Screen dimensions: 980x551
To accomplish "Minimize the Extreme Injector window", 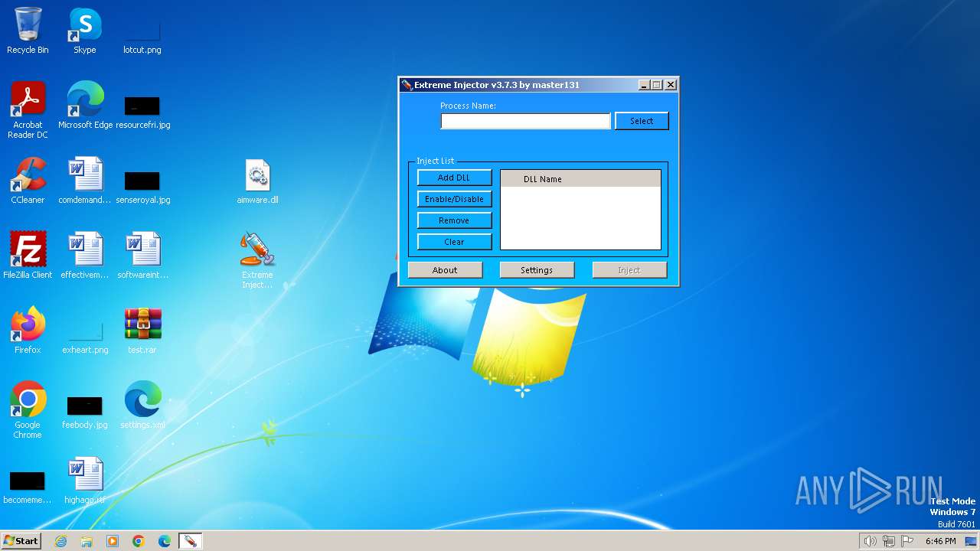I will coord(644,85).
